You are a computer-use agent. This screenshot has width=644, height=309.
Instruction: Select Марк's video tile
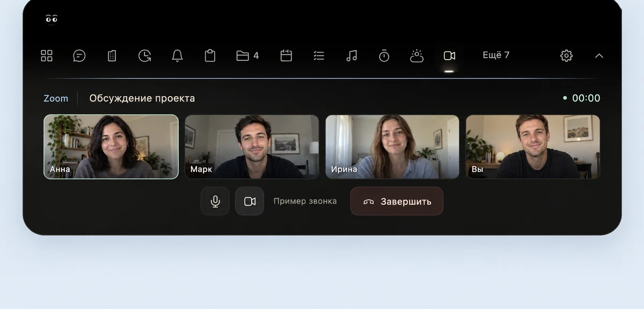click(x=252, y=147)
